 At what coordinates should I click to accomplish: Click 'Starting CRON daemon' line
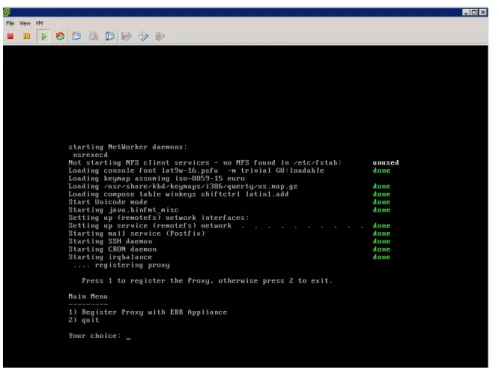coord(112,249)
